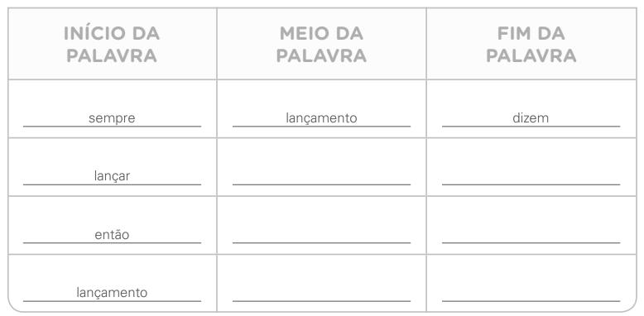Image resolution: width=644 pixels, height=316 pixels.
Task: Select the word sempre in the first column
Action: 112,118
